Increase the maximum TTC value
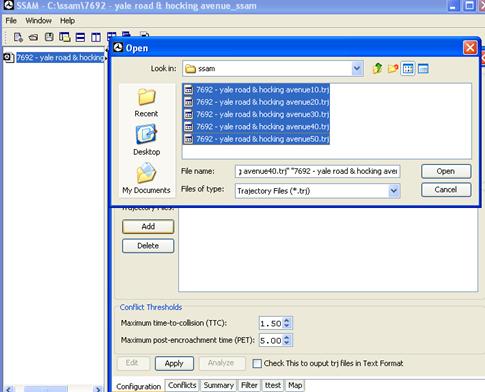Viewport: 485px width, 392px height. (287, 320)
